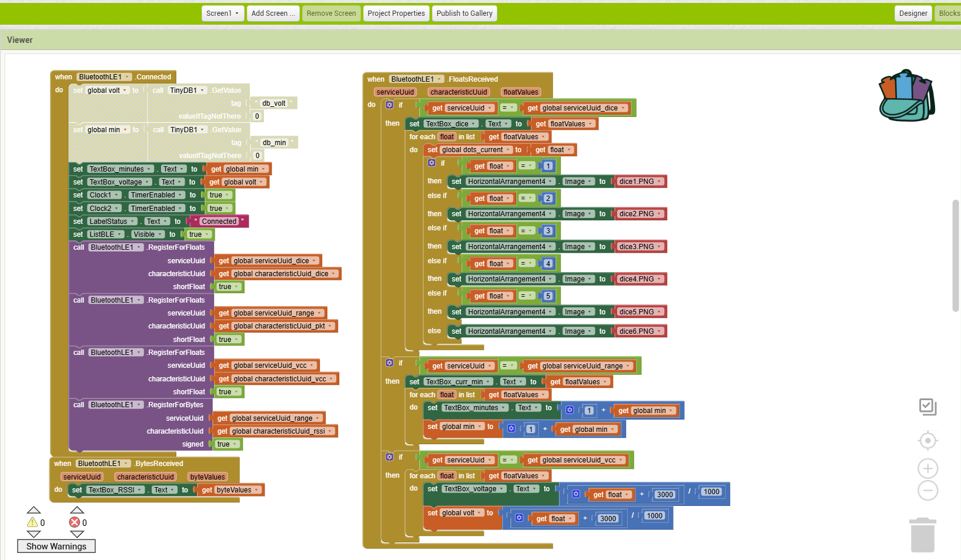Edit the Connected text string
Screen dimensions: 961x560
tap(219, 222)
